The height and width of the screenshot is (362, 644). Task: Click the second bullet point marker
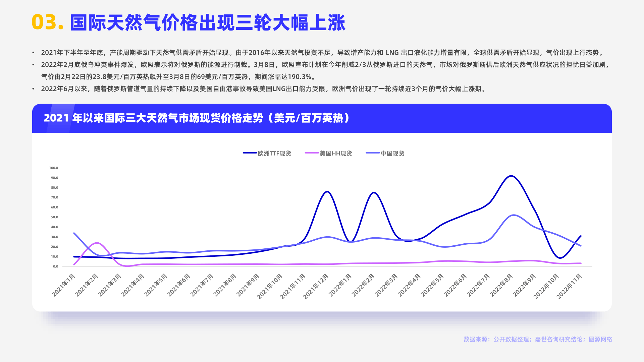pyautogui.click(x=33, y=64)
